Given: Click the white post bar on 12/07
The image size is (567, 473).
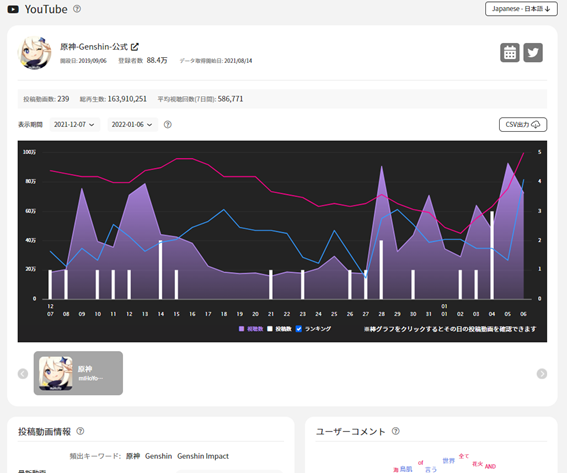Looking at the screenshot, I should (x=50, y=285).
